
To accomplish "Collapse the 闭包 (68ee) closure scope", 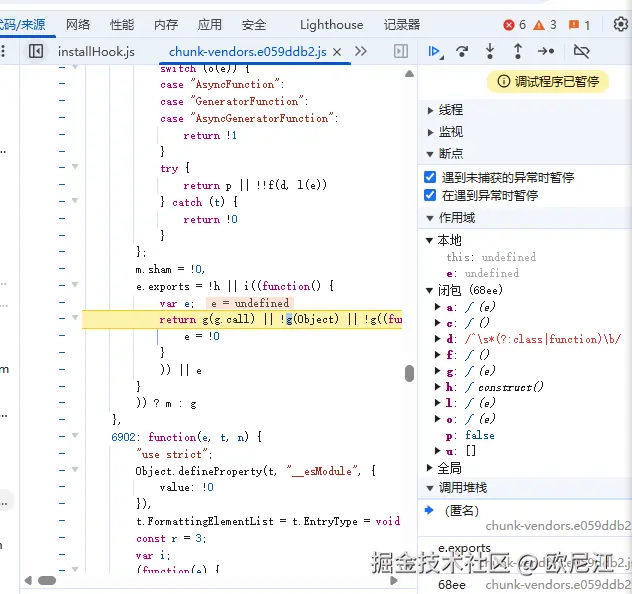I will click(x=429, y=291).
